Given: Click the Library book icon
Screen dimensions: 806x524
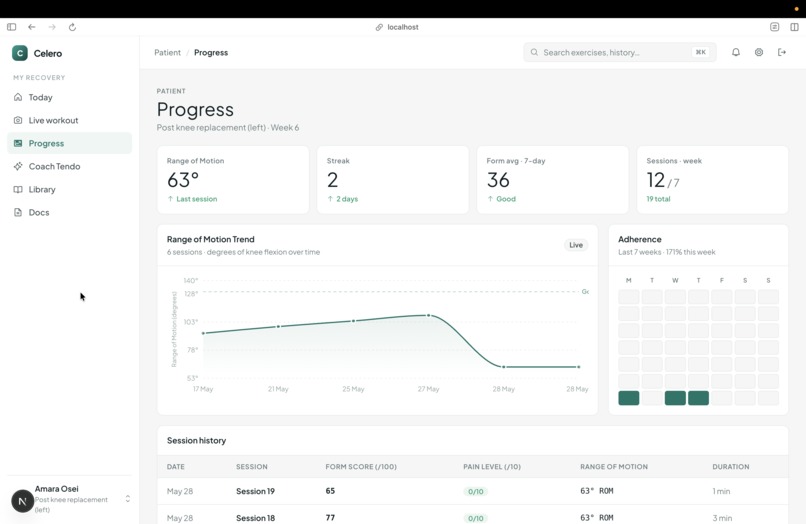Looking at the screenshot, I should point(18,189).
